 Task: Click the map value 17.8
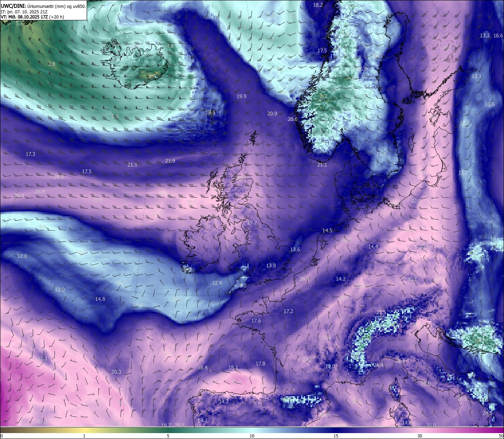(260, 364)
